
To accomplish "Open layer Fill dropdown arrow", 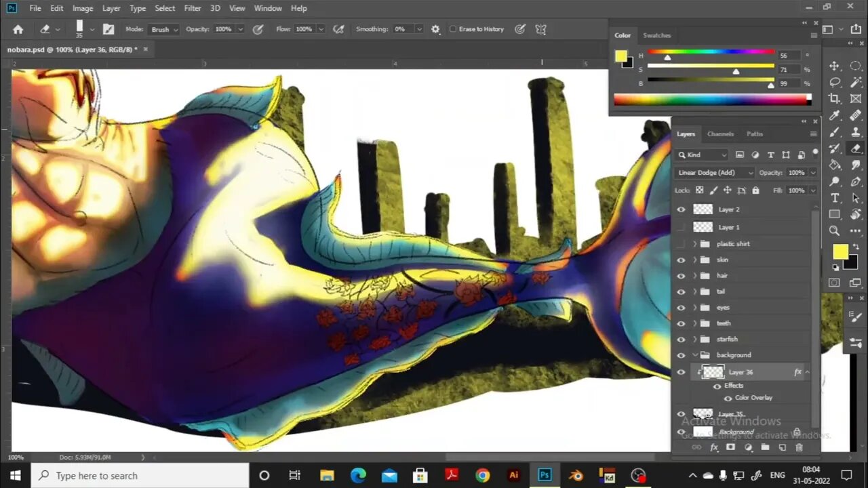I will tap(812, 190).
